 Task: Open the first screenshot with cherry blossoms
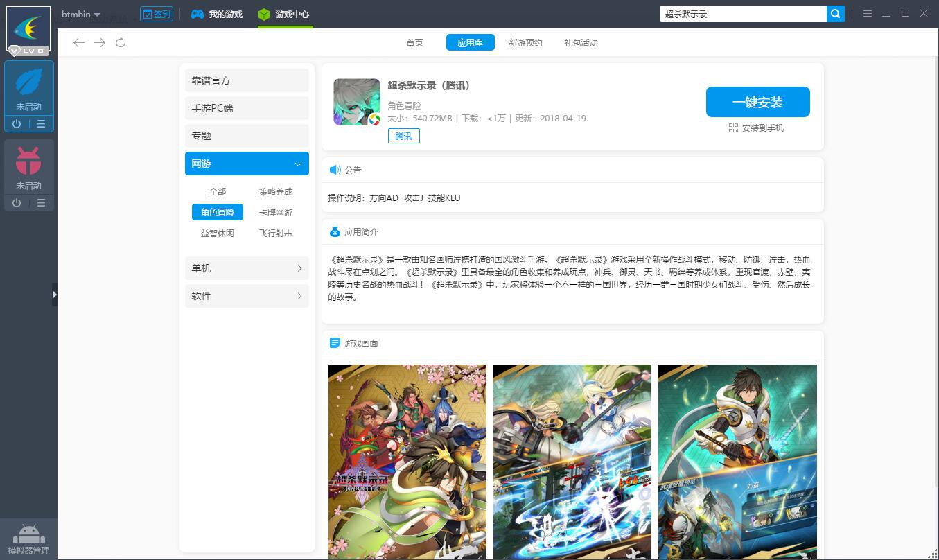(x=407, y=462)
